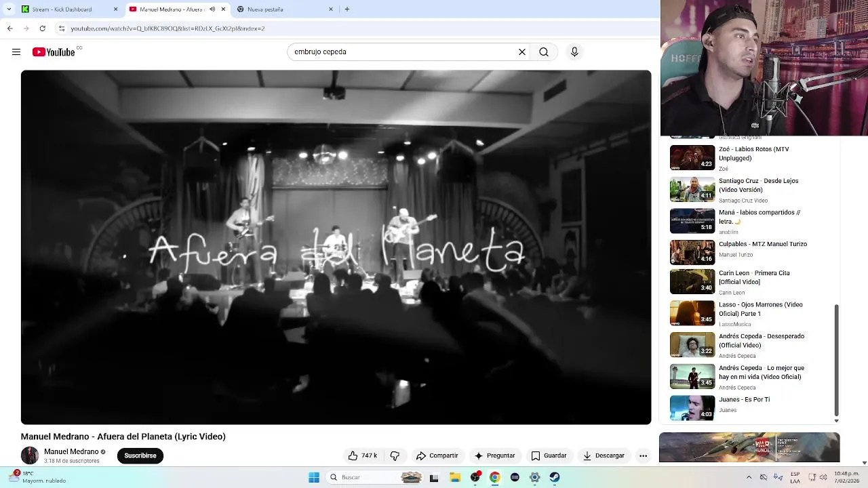Image resolution: width=868 pixels, height=488 pixels.
Task: Play Culpables - MTZ Manuel Turizo thumbnail
Action: (x=692, y=252)
